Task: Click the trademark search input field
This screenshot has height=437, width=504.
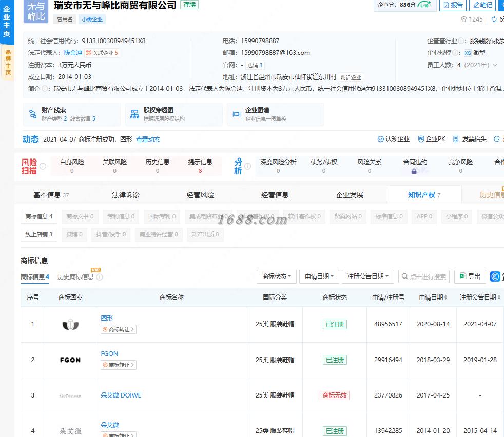Action: [425, 276]
